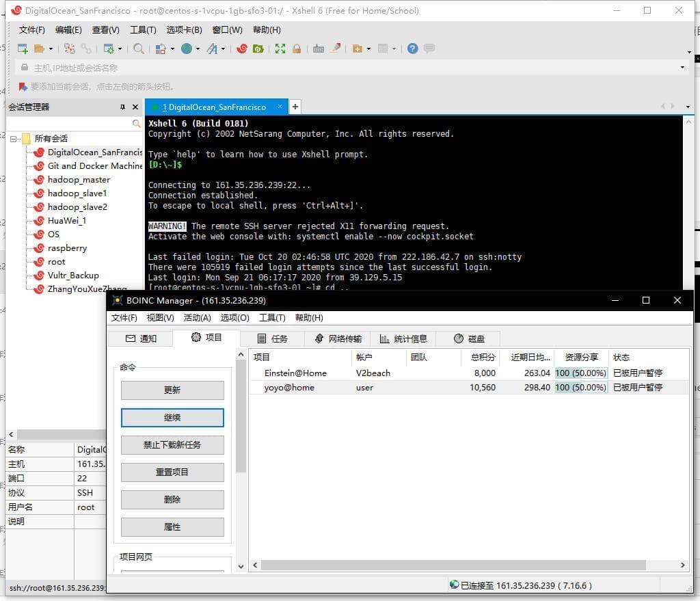The height and width of the screenshot is (601, 700).
Task: Switch to the 统计信息 tab in BOINC
Action: pyautogui.click(x=403, y=338)
